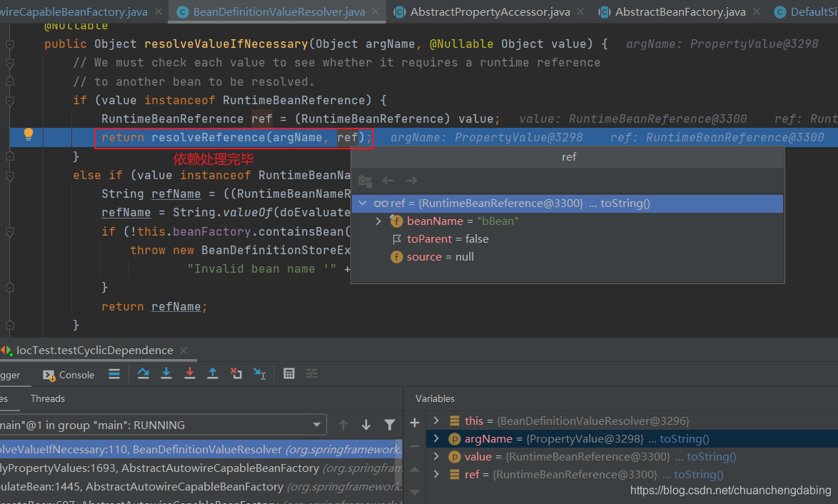The image size is (838, 504).
Task: Select the 'source = null' row in popup
Action: (567, 257)
